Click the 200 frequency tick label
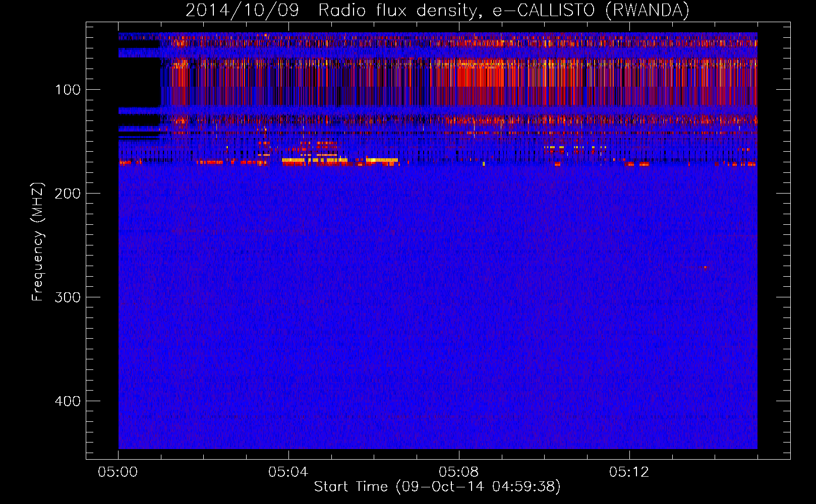The image size is (816, 504). point(68,194)
